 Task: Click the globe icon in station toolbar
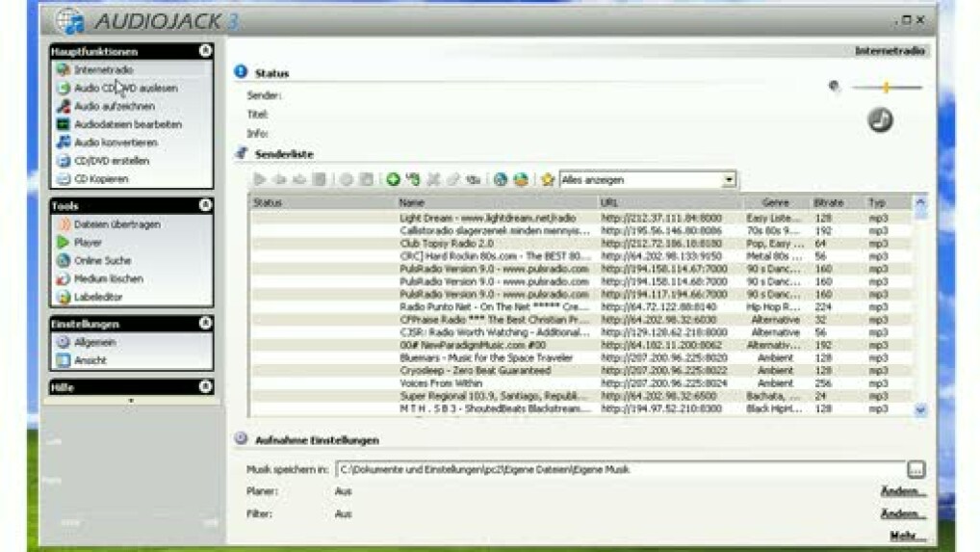500,179
